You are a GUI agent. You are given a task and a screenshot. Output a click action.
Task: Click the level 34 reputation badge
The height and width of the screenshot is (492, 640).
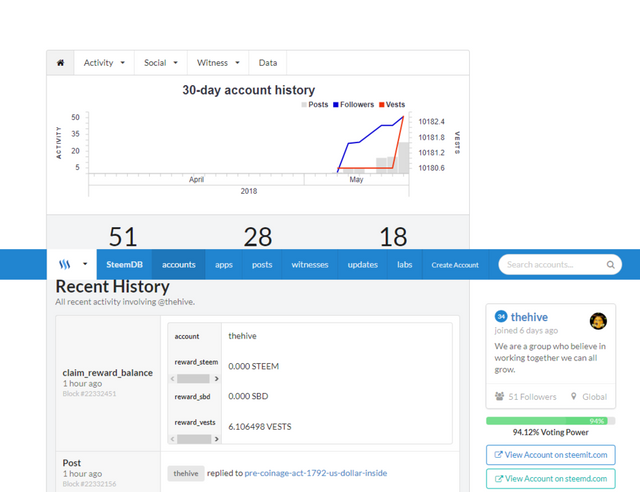click(x=501, y=316)
